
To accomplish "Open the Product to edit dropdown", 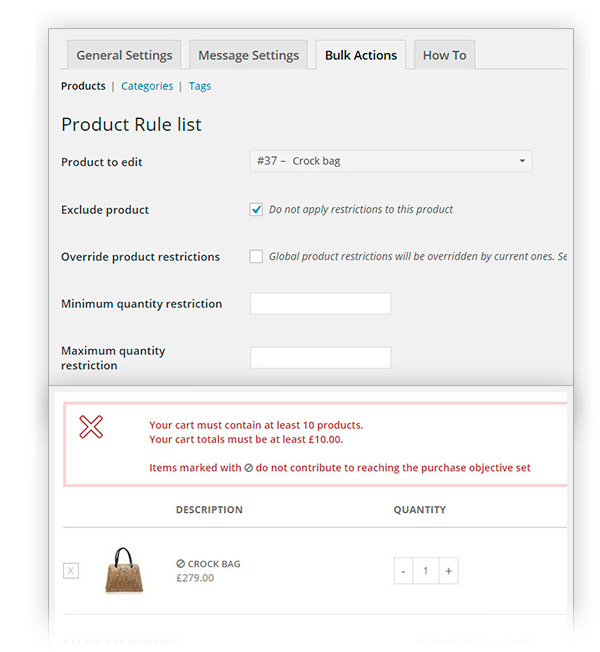I will tap(390, 161).
